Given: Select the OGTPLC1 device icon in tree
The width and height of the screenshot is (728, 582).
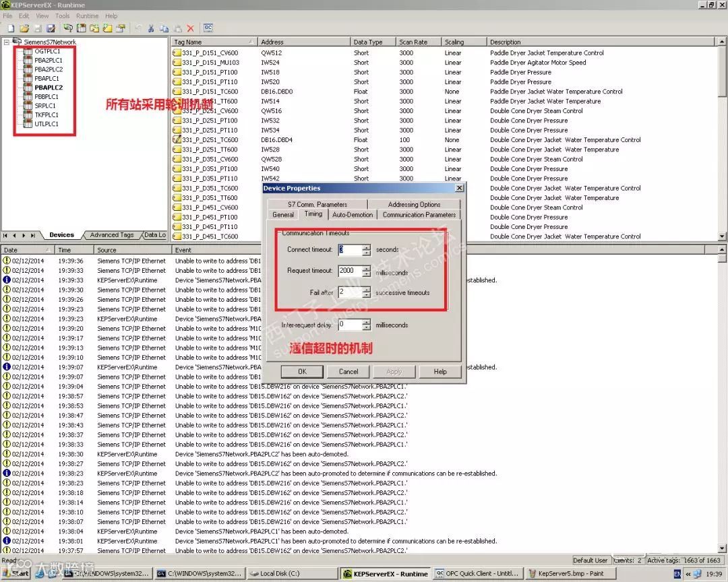Looking at the screenshot, I should coord(28,51).
